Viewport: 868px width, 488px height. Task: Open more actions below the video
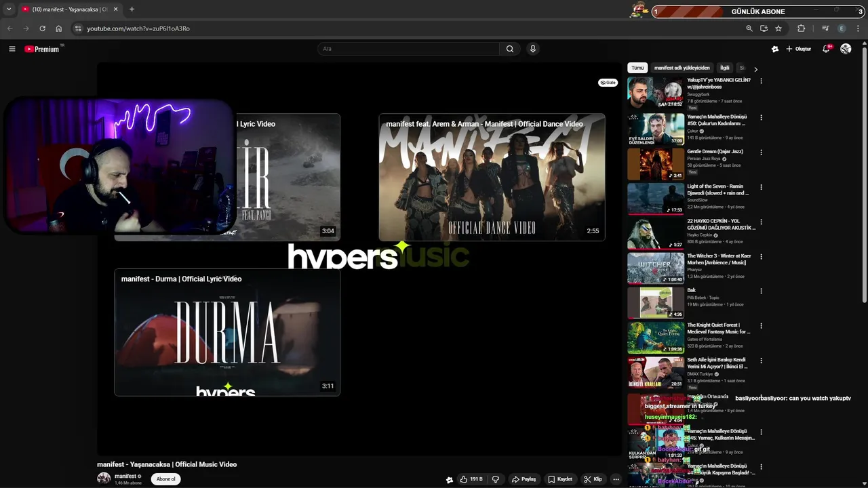(x=616, y=479)
